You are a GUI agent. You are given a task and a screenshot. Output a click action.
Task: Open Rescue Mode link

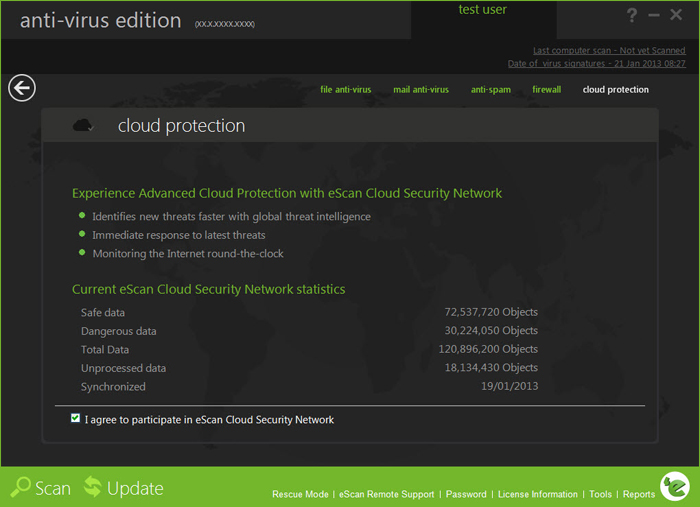[x=300, y=494]
